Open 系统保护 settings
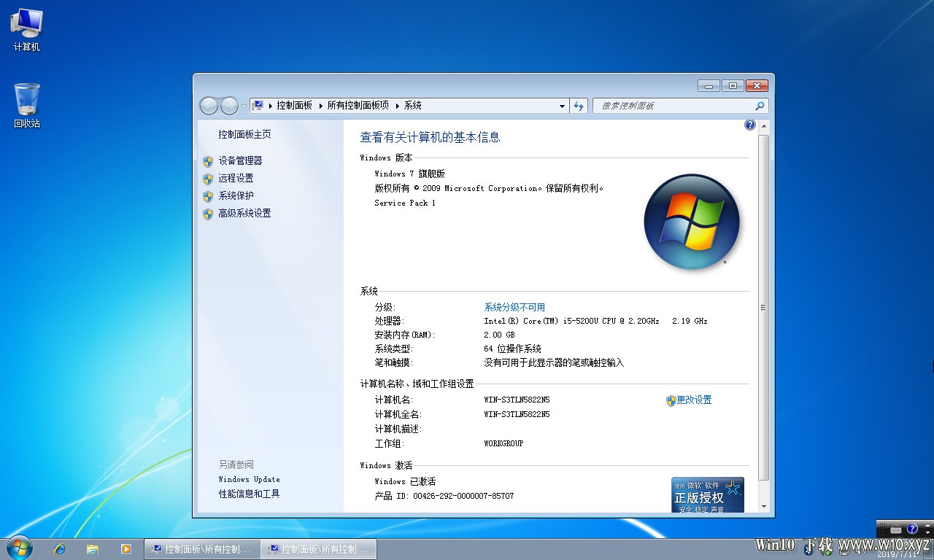Viewport: 934px width, 560px height. [x=236, y=196]
